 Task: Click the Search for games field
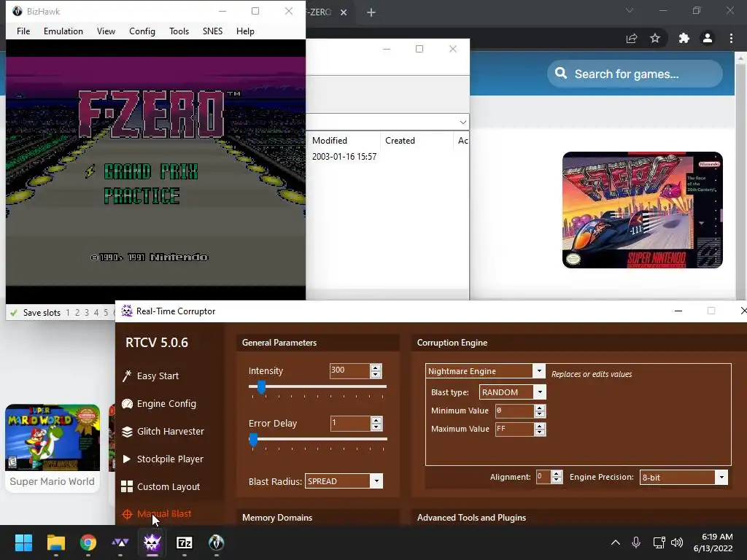point(635,74)
